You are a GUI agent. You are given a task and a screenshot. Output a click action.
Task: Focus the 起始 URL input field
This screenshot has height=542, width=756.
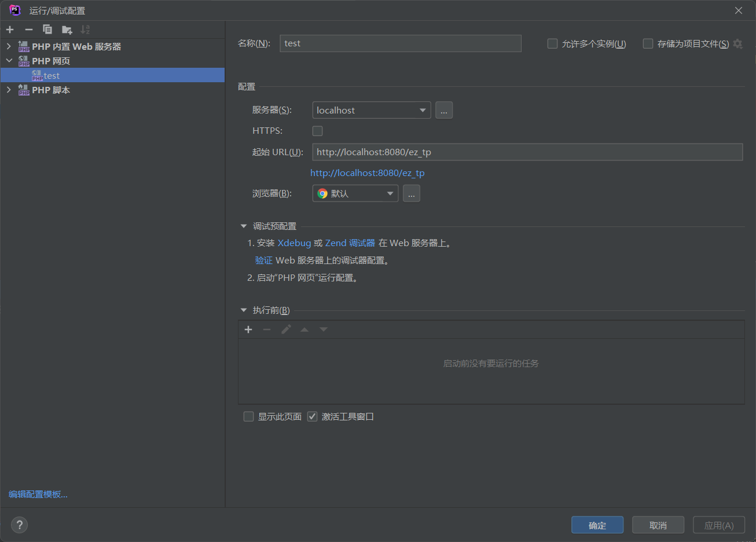(527, 152)
